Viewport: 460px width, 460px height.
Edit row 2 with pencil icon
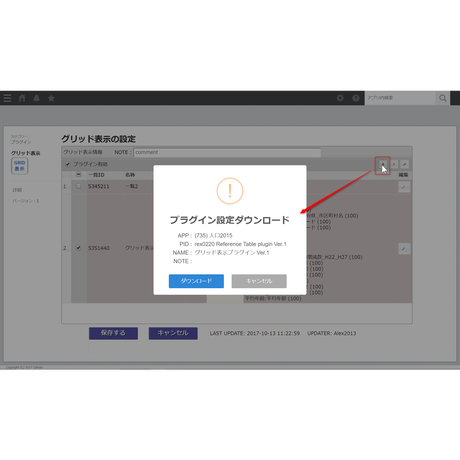click(x=404, y=248)
